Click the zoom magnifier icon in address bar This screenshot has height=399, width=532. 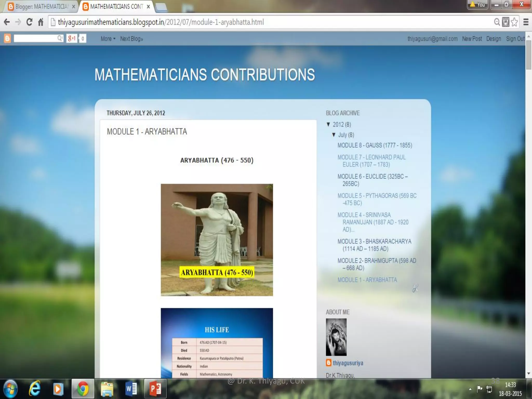coord(497,22)
